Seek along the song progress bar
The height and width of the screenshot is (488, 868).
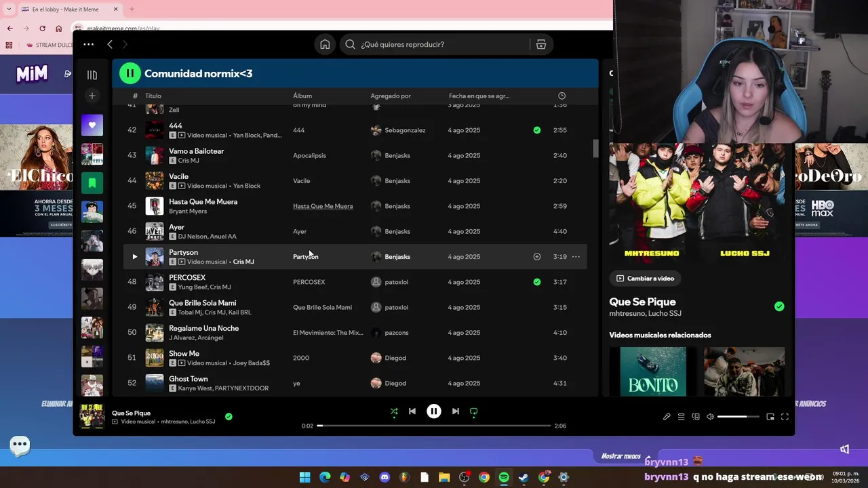tap(434, 426)
